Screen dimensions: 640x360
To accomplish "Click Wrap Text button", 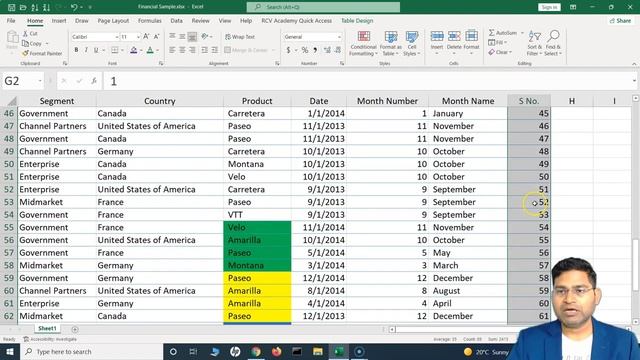I will [240, 37].
